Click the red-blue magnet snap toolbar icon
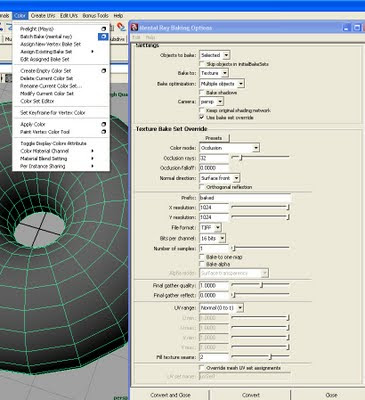 [x=121, y=27]
